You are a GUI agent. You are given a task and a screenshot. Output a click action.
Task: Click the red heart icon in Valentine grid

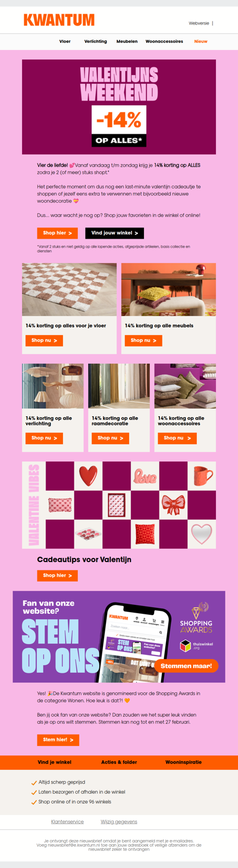(x=88, y=476)
